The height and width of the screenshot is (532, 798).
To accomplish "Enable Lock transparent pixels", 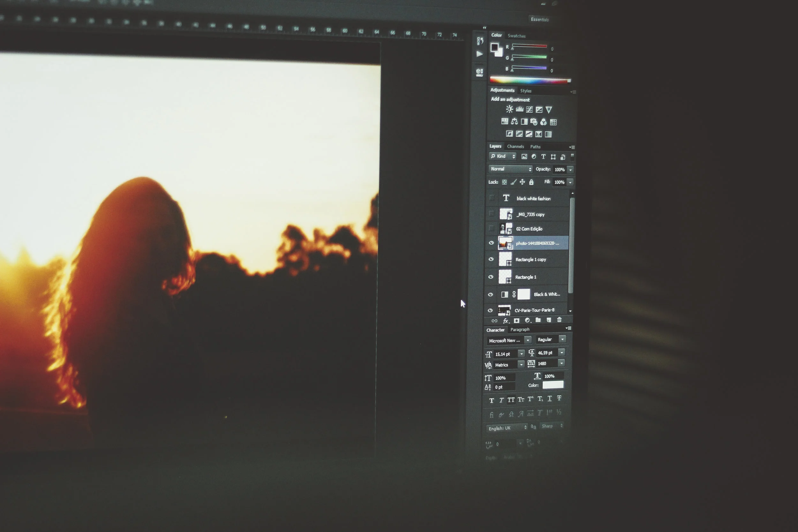I will click(504, 182).
